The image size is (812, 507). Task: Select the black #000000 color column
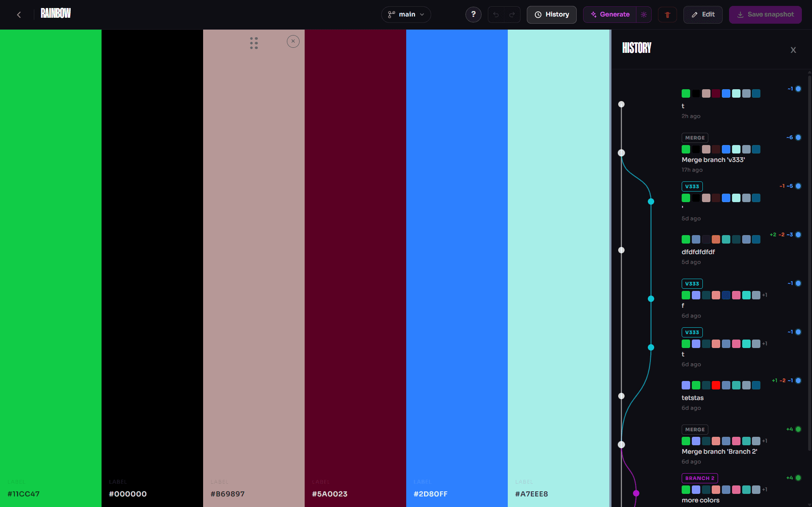tap(152, 268)
